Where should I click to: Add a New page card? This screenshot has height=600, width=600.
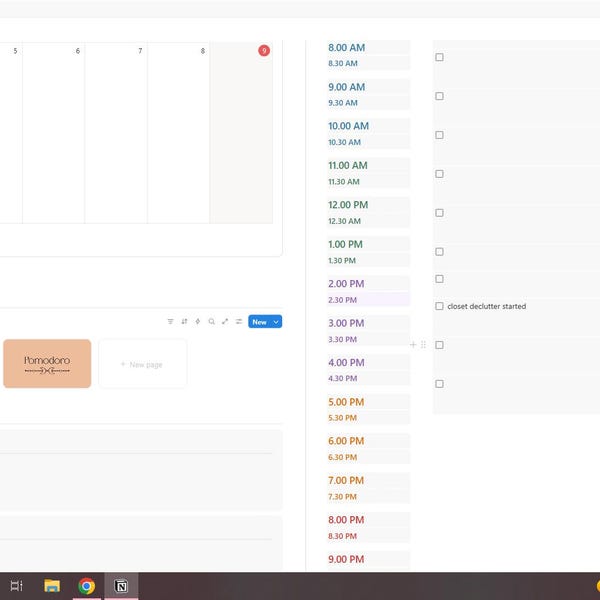pos(143,364)
